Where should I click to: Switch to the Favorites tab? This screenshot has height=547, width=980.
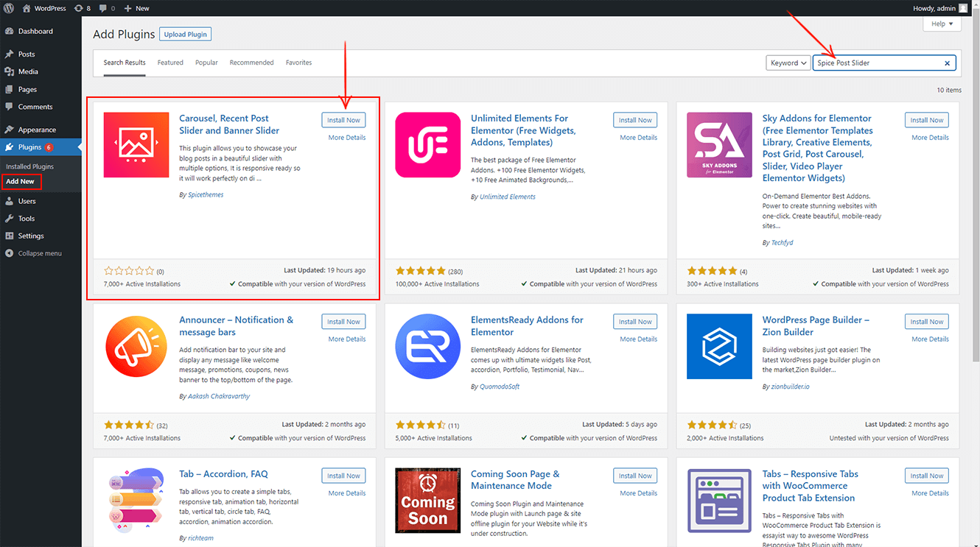[x=298, y=63]
